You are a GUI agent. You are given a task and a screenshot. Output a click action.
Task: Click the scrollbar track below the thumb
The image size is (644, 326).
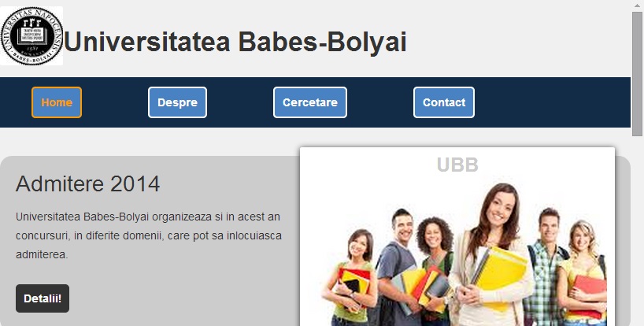637,231
